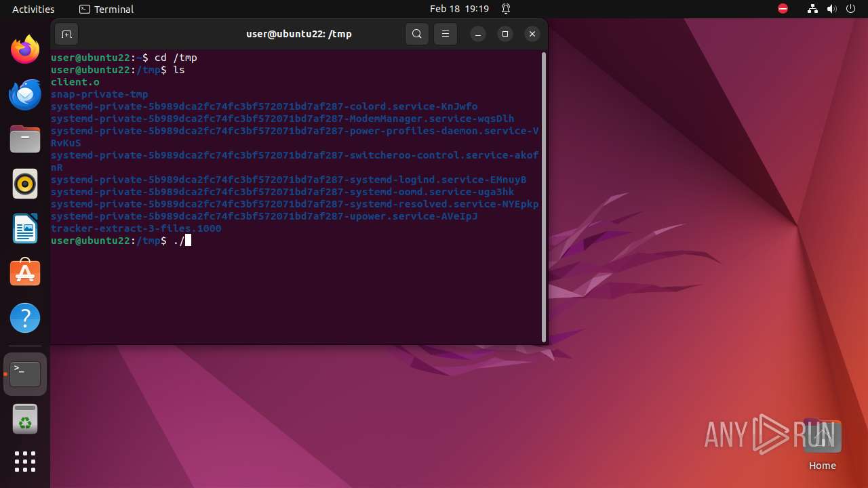Open the Activities overview
Image resolution: width=868 pixels, height=488 pixels.
tap(33, 9)
